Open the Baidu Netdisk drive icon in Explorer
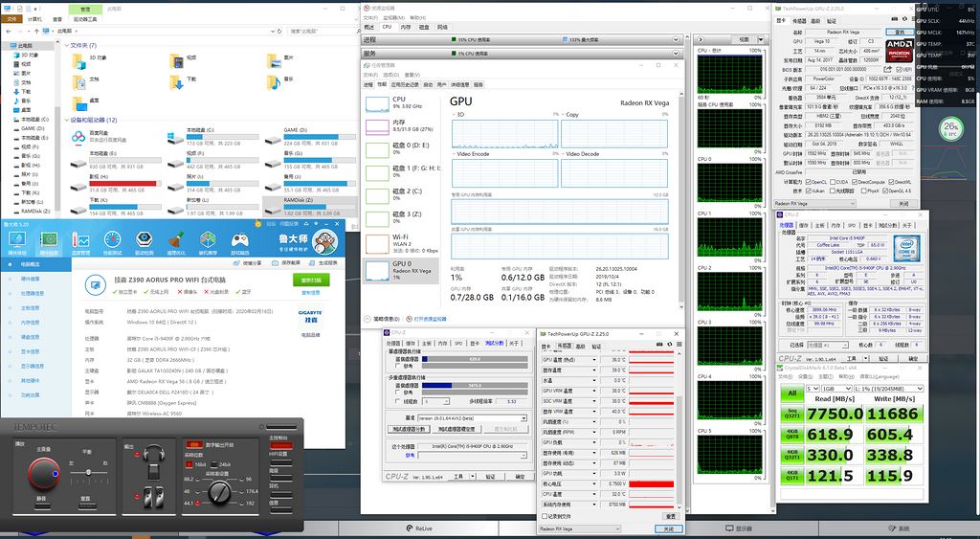The image size is (980, 539). pos(78,137)
